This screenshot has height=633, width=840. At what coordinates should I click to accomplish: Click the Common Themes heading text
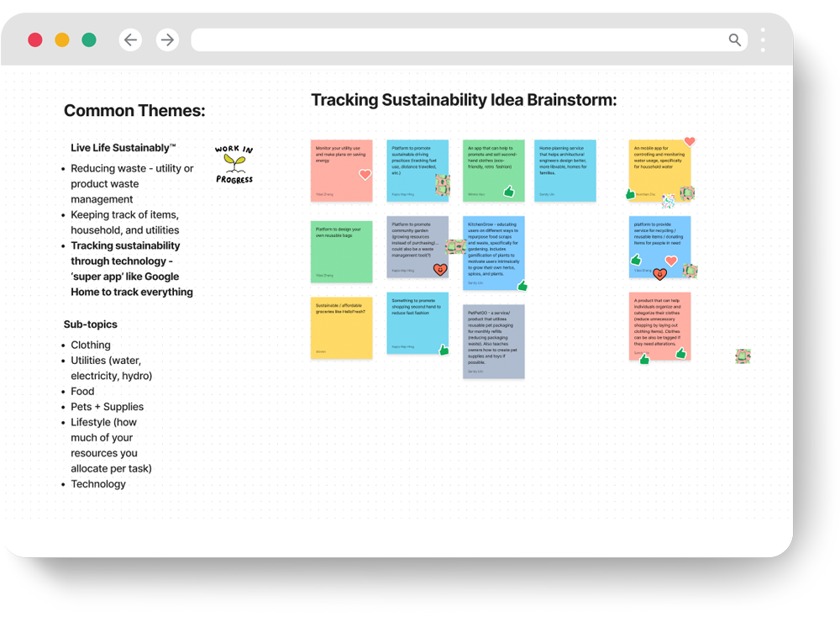pos(134,111)
